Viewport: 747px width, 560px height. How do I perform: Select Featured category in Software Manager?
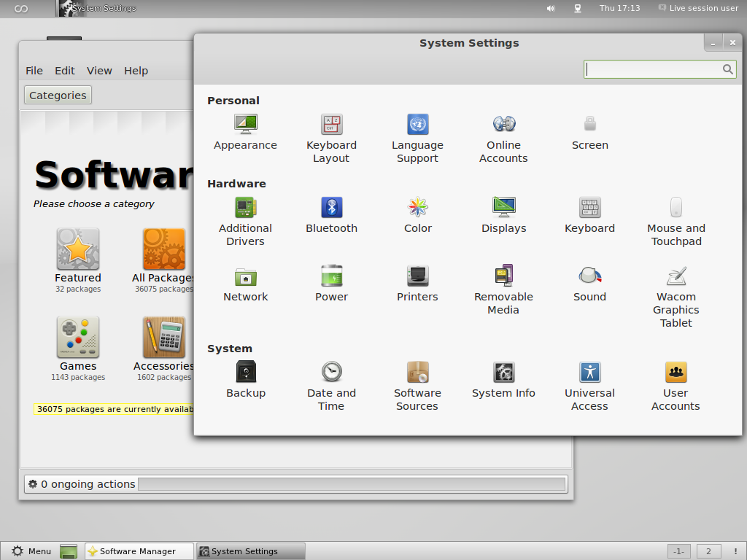click(78, 260)
